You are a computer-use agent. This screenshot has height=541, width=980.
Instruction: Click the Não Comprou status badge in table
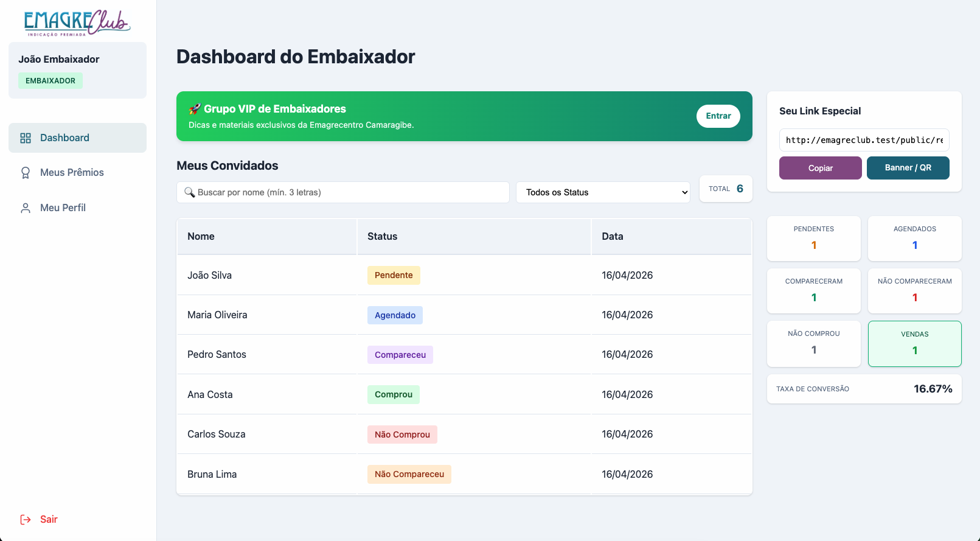[x=402, y=435]
